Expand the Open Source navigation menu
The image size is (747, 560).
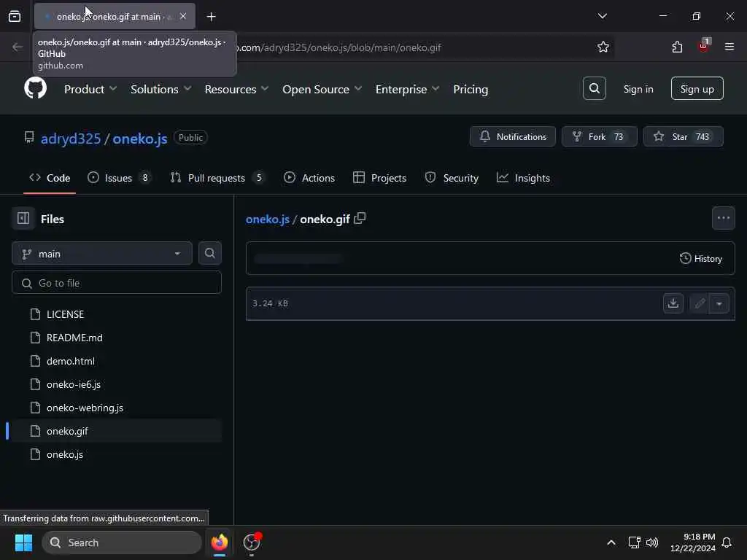tap(322, 89)
